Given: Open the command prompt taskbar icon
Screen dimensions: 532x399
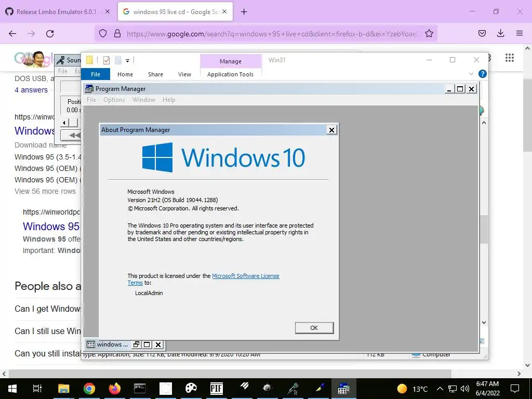Looking at the screenshot, I should click(x=140, y=389).
